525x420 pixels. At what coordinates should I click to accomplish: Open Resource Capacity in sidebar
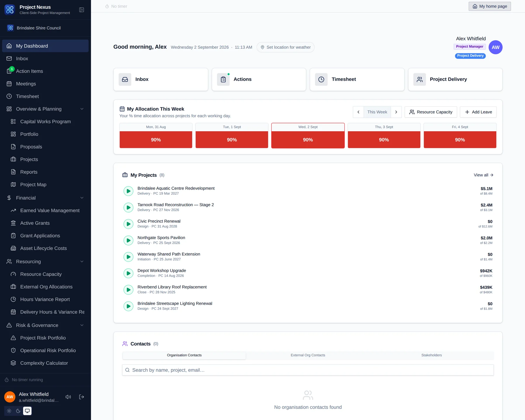tap(47, 274)
